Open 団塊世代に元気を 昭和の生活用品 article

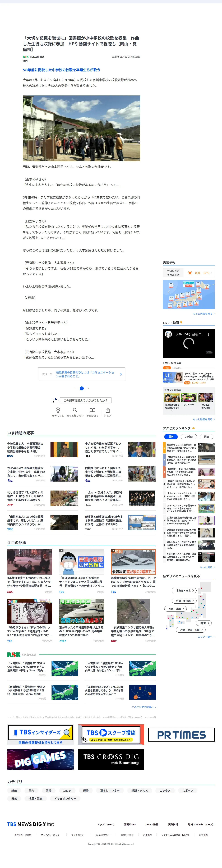121,474
